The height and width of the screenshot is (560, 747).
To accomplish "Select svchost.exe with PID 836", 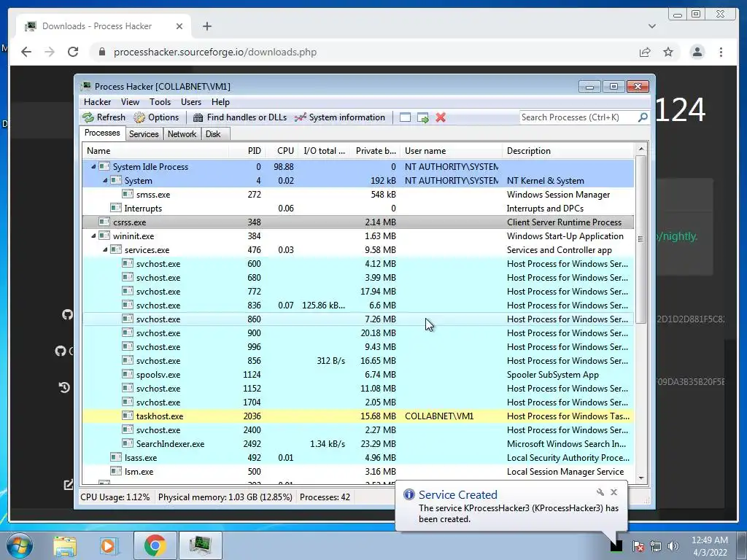I will coord(357,306).
